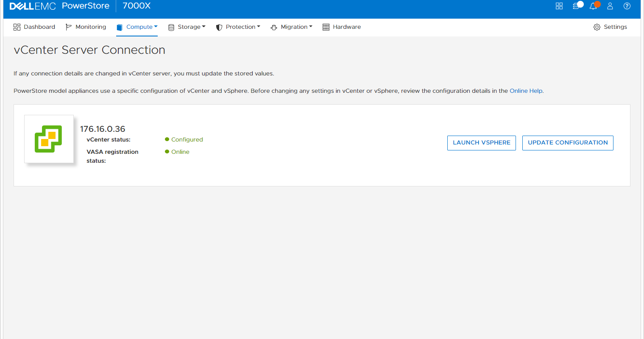The width and height of the screenshot is (644, 339).
Task: Click the Configured status text
Action: point(187,139)
